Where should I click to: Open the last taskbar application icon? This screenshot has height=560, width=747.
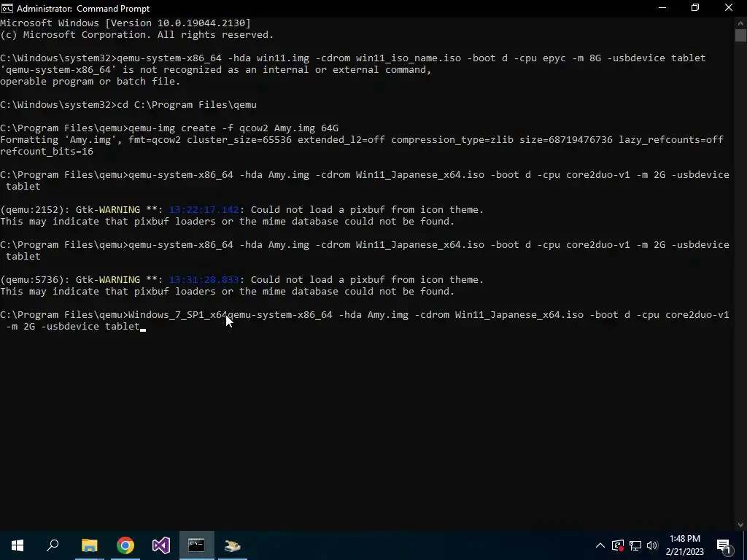click(233, 545)
